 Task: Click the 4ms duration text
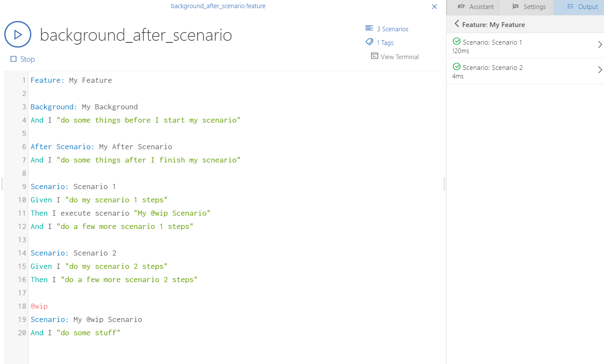click(458, 76)
